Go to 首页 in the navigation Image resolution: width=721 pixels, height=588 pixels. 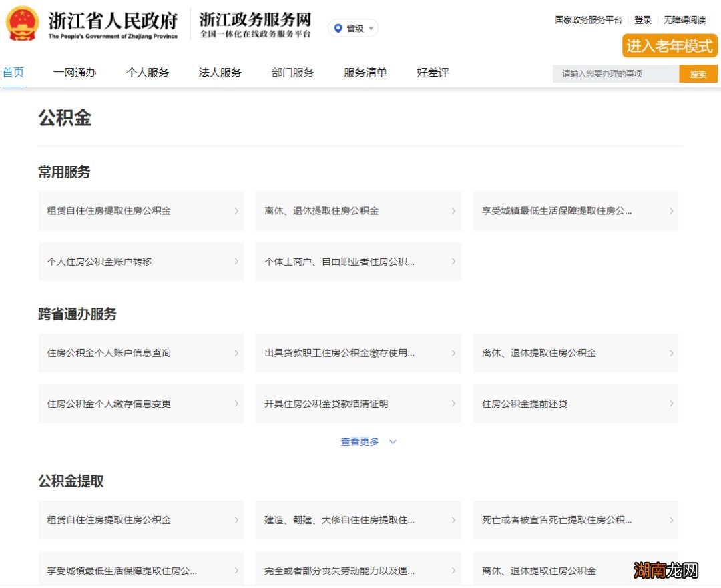[x=13, y=72]
